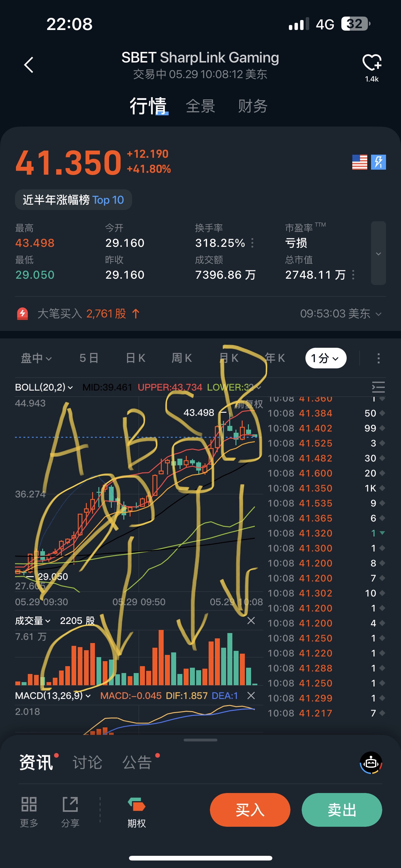Expand the stock details chevron panel

pyautogui.click(x=379, y=253)
